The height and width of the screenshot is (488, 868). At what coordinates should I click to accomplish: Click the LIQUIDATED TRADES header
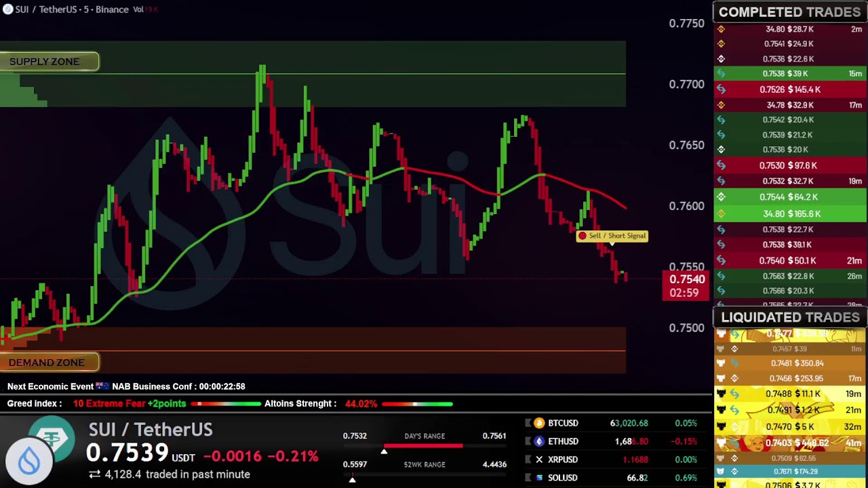(x=790, y=317)
